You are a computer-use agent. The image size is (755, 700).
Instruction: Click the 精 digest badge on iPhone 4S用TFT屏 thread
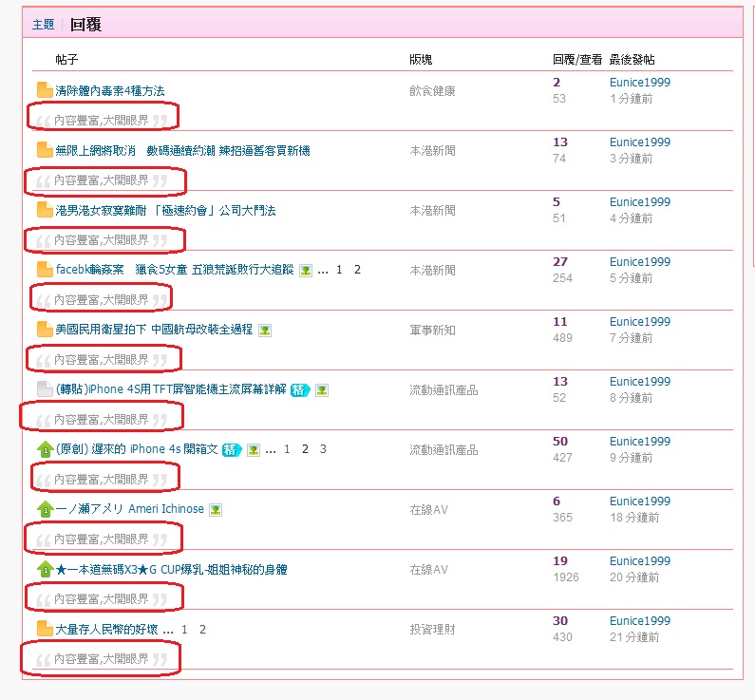pos(300,389)
